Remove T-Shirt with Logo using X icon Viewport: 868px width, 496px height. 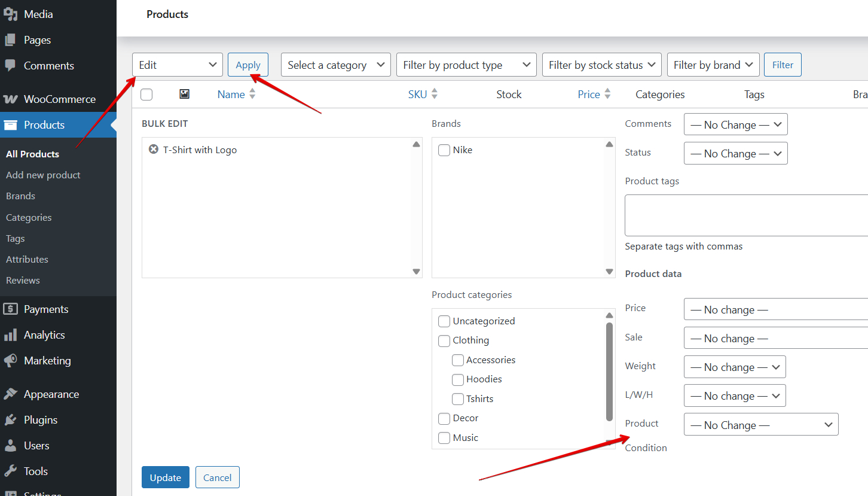pyautogui.click(x=153, y=150)
